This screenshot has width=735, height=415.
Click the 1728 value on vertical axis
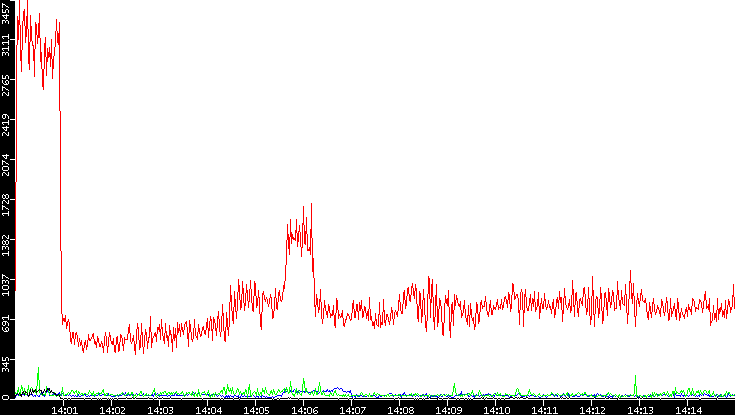tap(6, 204)
